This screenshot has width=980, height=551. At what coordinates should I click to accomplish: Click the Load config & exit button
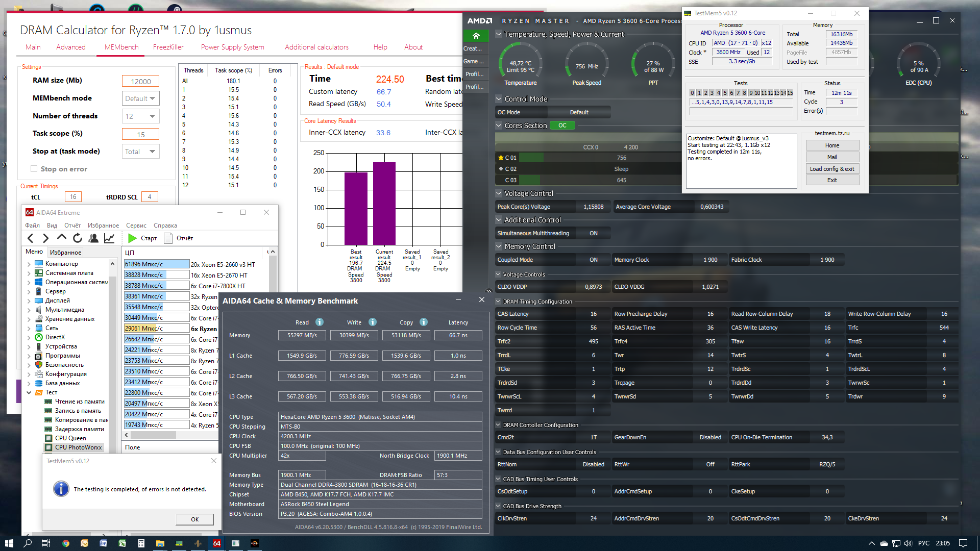[x=832, y=169]
